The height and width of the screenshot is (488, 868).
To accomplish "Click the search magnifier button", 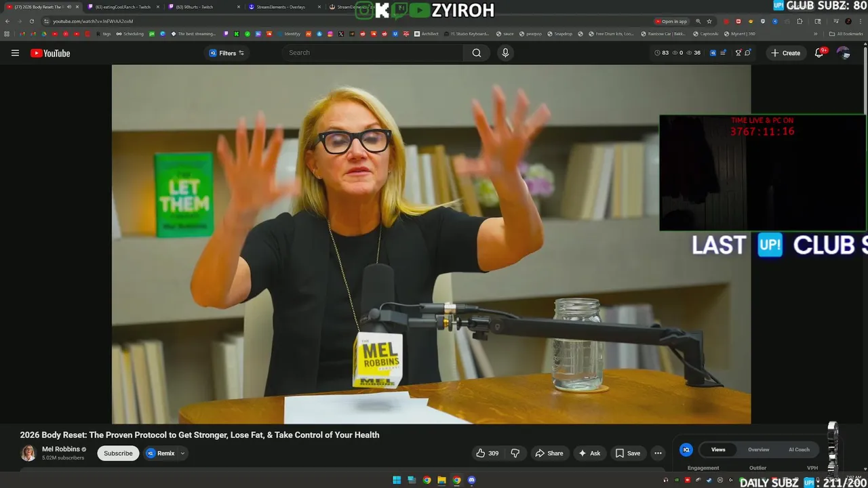I will [477, 53].
